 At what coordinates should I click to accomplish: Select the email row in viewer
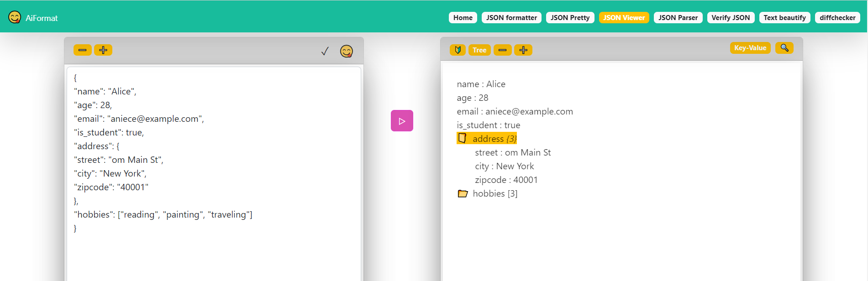(515, 111)
